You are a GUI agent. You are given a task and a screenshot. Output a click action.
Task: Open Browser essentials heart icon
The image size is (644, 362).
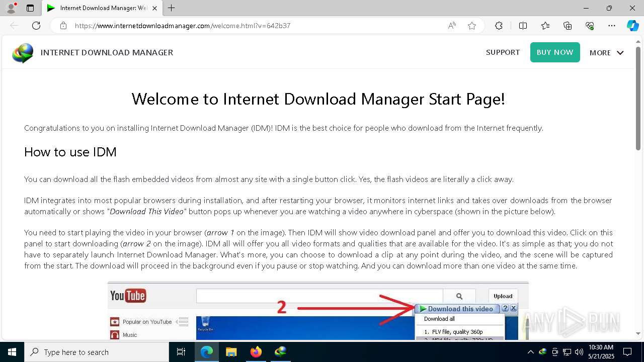(590, 26)
